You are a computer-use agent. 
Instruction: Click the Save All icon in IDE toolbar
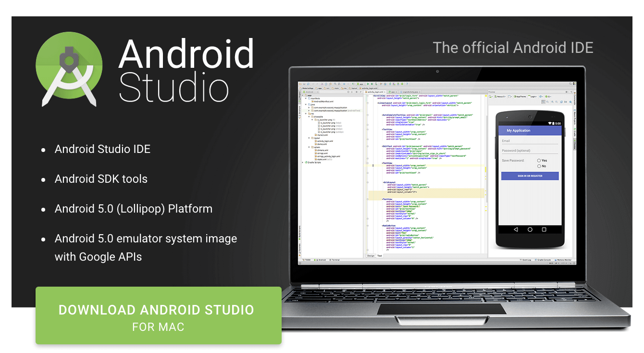pyautogui.click(x=304, y=84)
